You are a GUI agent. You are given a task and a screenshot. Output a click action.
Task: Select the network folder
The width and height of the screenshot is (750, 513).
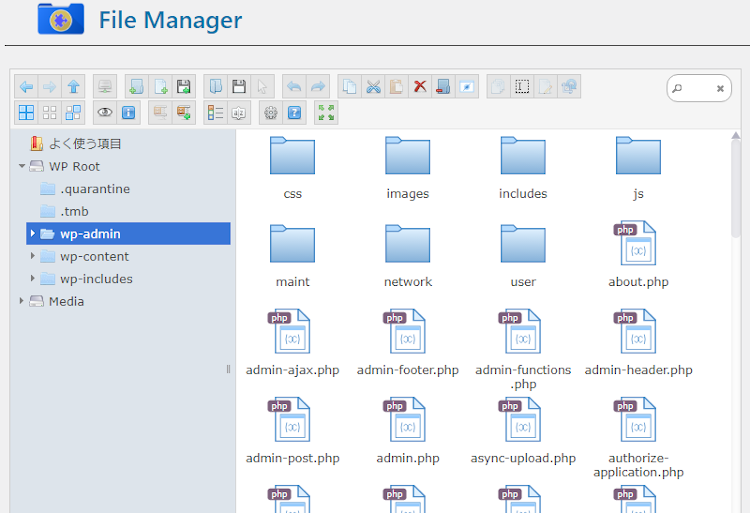tap(408, 255)
